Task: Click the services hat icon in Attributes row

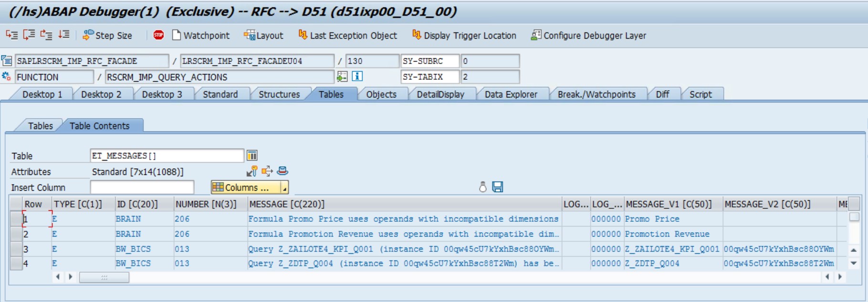Action: point(282,171)
